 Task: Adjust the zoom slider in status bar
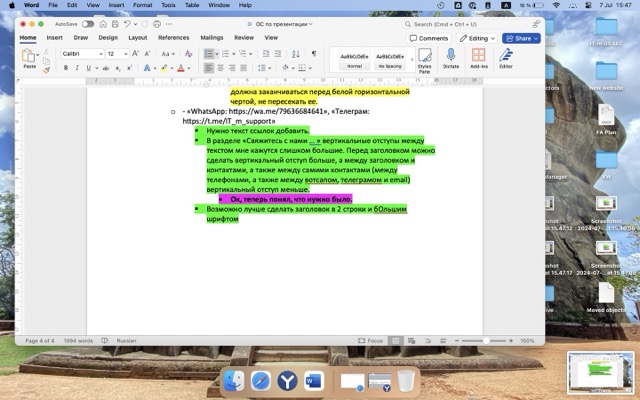pos(485,340)
